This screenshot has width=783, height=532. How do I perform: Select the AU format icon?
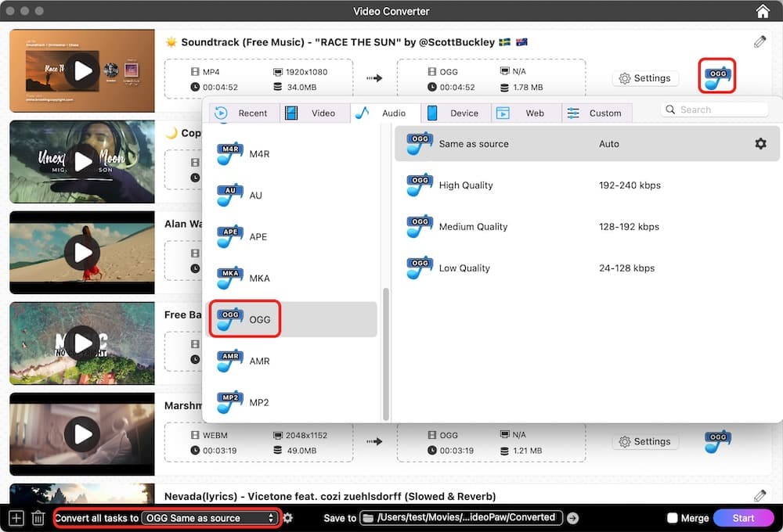[229, 195]
